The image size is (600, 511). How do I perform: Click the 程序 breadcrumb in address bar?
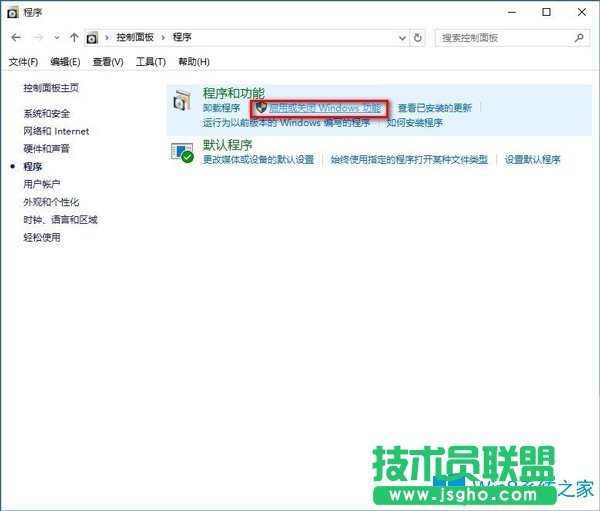click(x=182, y=38)
